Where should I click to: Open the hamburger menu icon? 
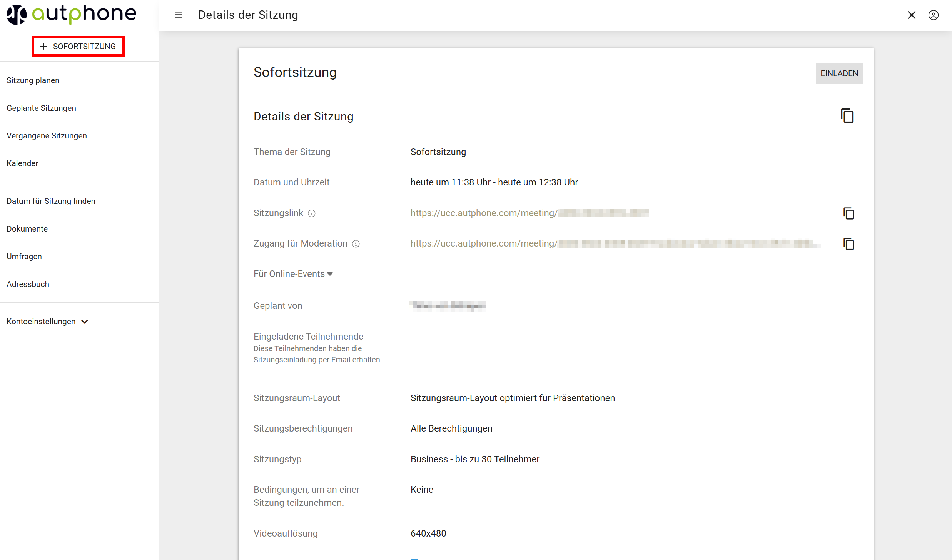pyautogui.click(x=179, y=15)
